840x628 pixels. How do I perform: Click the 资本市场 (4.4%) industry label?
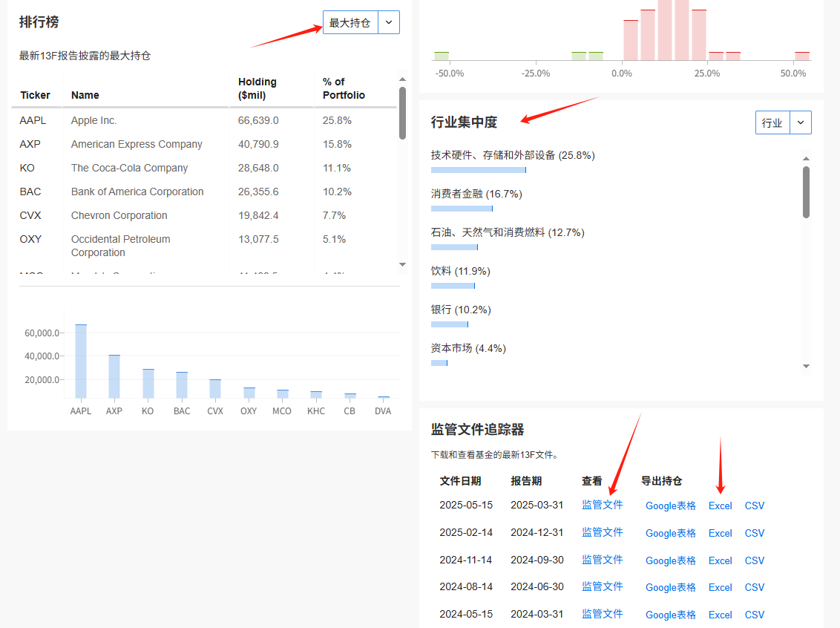468,347
